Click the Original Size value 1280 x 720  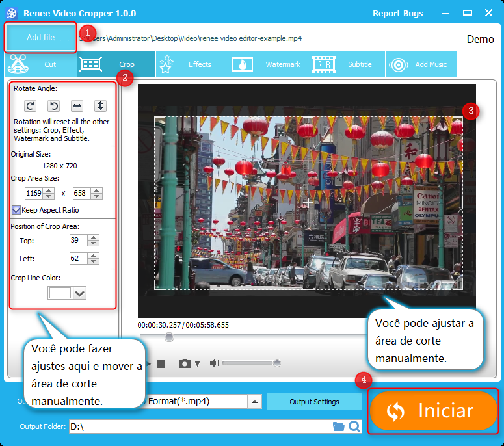pos(60,166)
